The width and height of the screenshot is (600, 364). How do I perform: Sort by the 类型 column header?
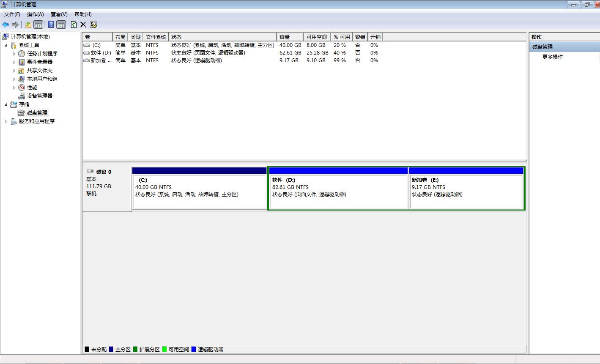tap(136, 37)
